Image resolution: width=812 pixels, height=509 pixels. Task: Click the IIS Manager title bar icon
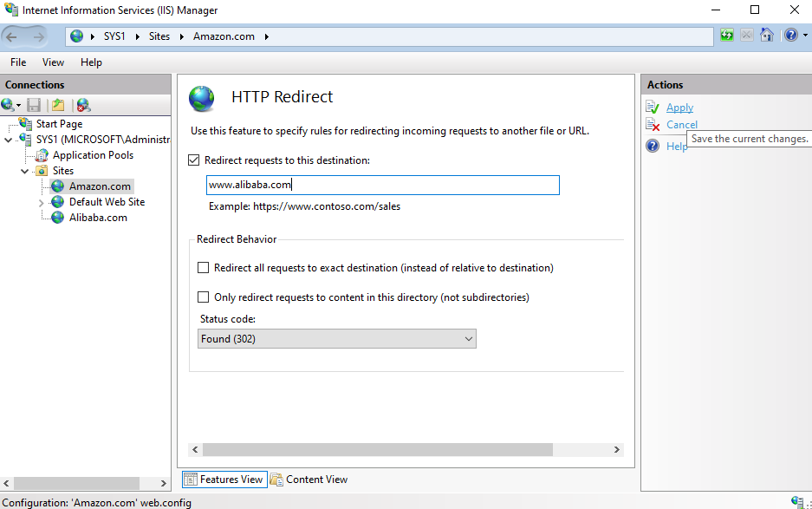tap(11, 10)
